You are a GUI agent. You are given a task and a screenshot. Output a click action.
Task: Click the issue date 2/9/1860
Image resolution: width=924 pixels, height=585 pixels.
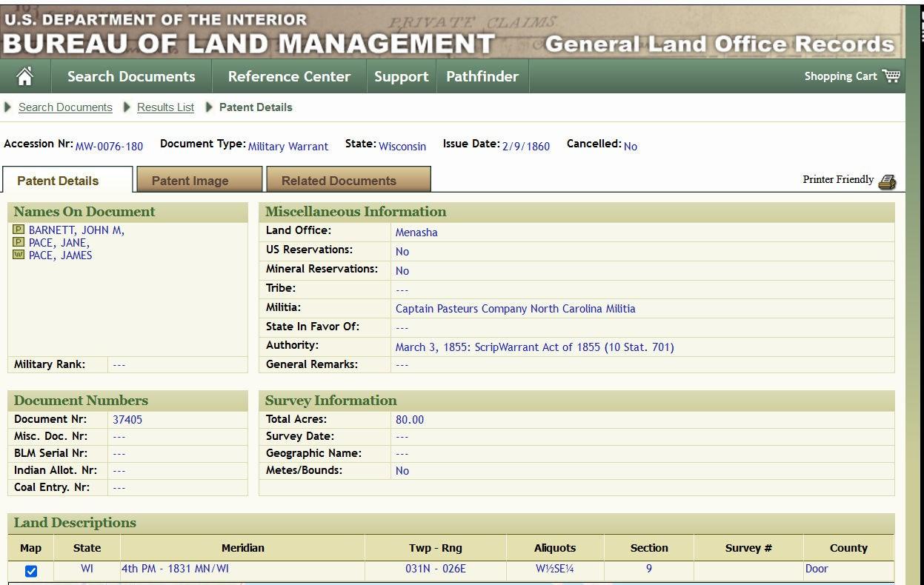click(526, 147)
